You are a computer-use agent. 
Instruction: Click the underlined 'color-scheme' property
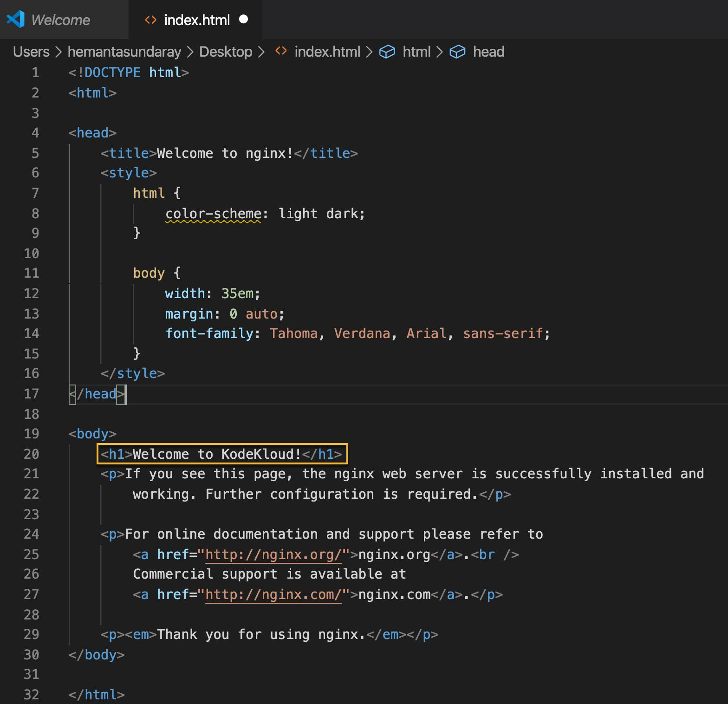(x=214, y=214)
